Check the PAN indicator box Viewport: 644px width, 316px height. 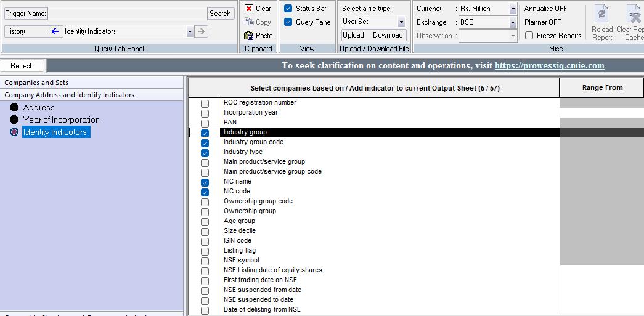point(205,123)
